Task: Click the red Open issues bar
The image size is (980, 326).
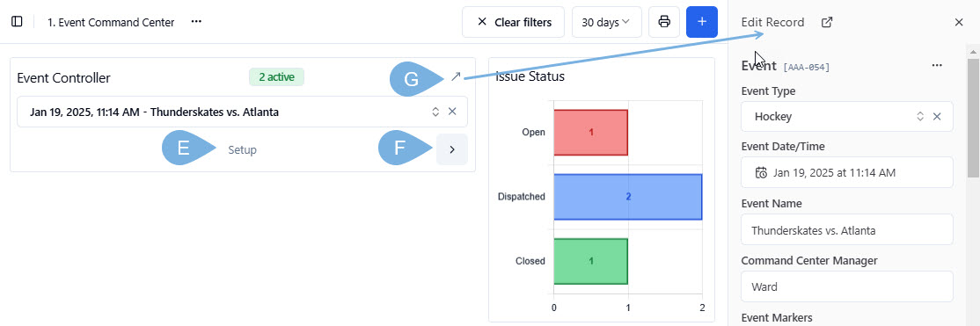Action: tap(590, 133)
